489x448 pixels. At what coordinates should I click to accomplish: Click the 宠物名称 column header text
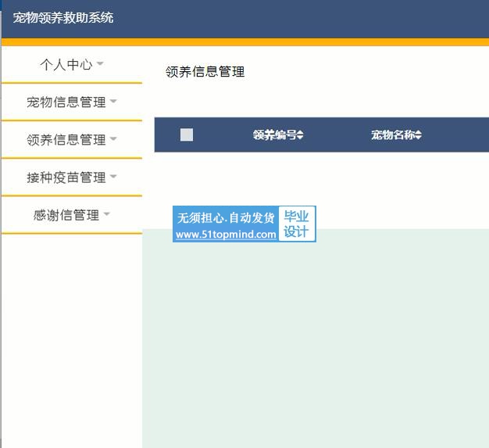click(393, 134)
